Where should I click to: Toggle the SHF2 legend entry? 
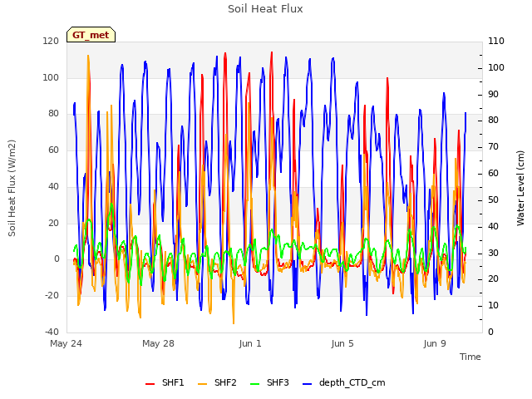click(x=217, y=382)
